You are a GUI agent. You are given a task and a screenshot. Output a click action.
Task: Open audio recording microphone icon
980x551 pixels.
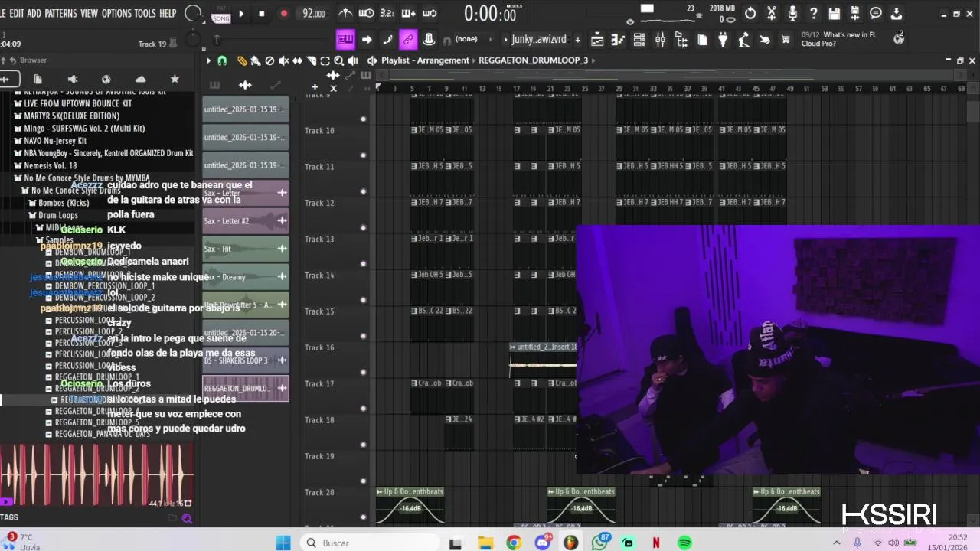(x=792, y=14)
